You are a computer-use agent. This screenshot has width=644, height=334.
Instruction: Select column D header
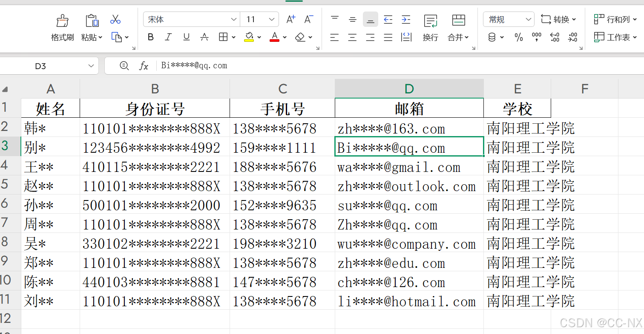click(x=409, y=89)
